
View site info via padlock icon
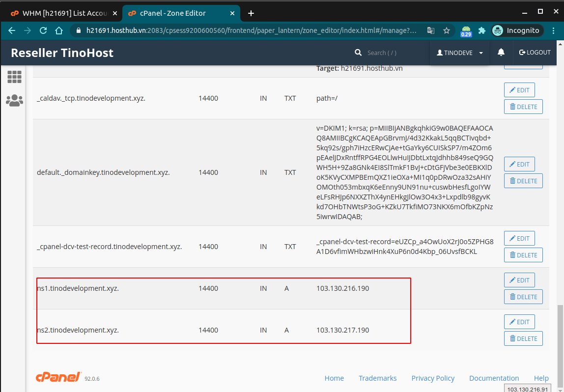[x=79, y=30]
